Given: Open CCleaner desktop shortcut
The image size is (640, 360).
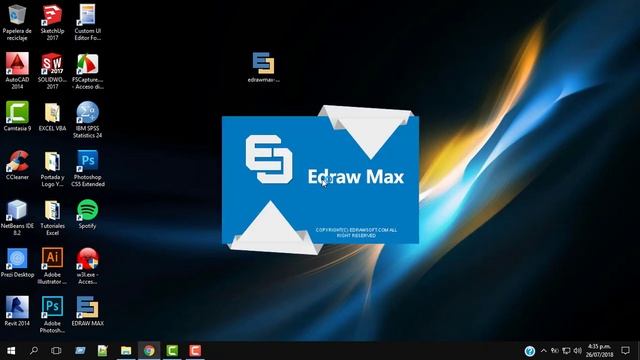Looking at the screenshot, I should coord(17,165).
